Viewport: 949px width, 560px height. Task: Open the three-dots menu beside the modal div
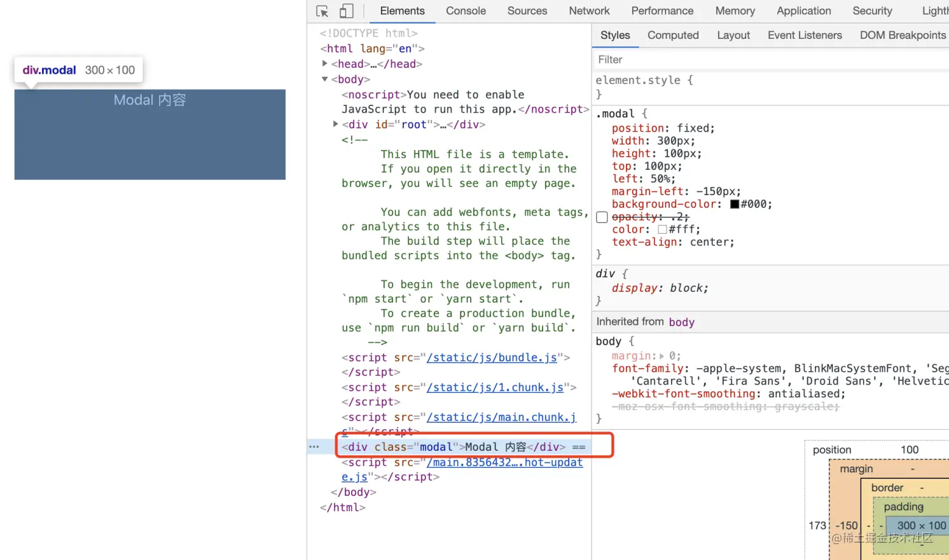314,447
